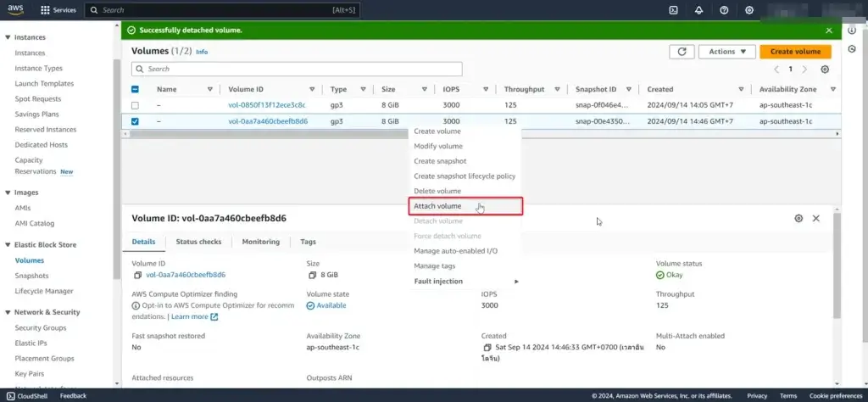Sort by the Created column
Screen dimensions: 868x402
741,89
